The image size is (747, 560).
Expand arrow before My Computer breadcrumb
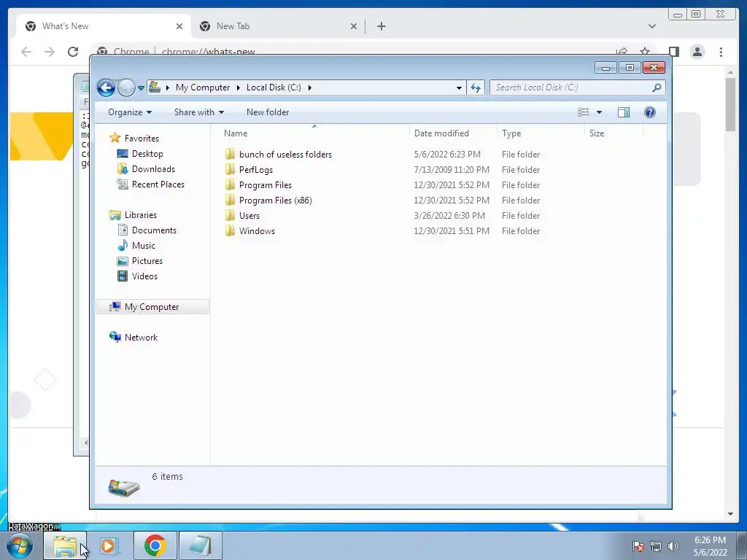[168, 87]
